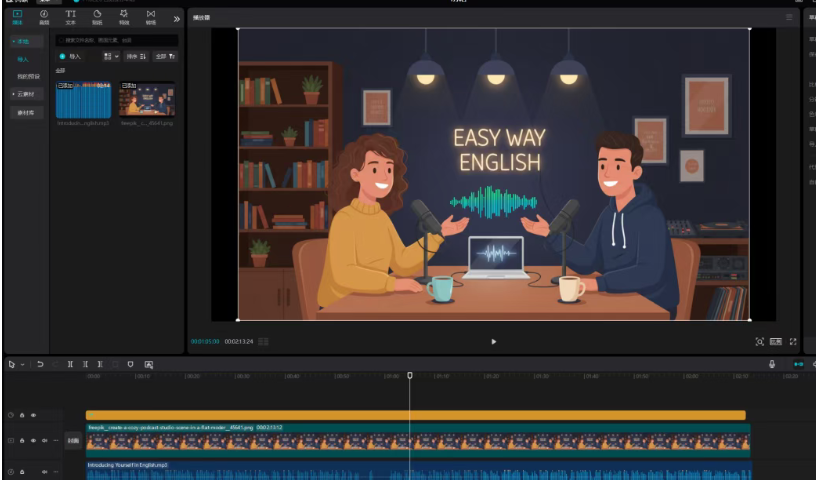Open the Effects (特效) panel tab
Image resolution: width=816 pixels, height=480 pixels.
pos(124,17)
